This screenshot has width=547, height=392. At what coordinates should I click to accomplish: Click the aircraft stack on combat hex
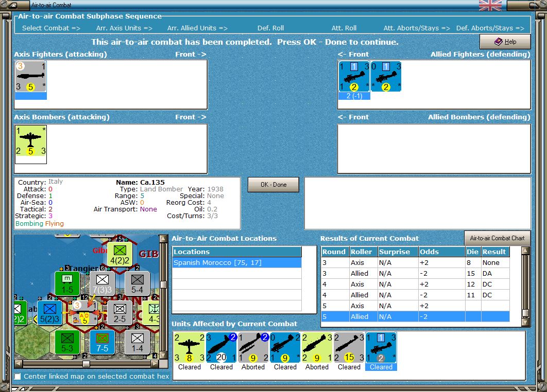click(85, 313)
